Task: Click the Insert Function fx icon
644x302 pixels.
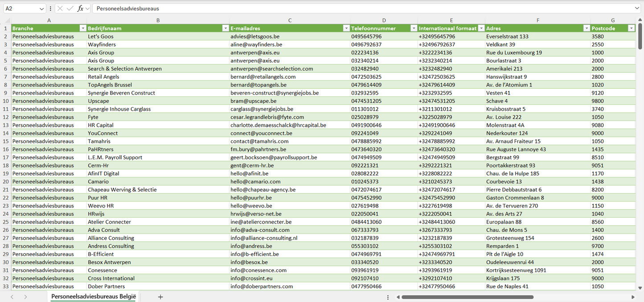Action: point(80,8)
